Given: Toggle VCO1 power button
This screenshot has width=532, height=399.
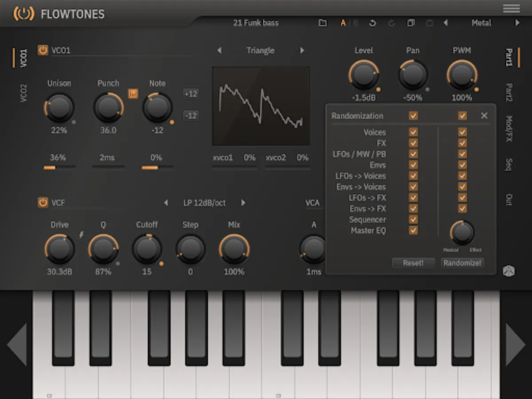Looking at the screenshot, I should 43,50.
